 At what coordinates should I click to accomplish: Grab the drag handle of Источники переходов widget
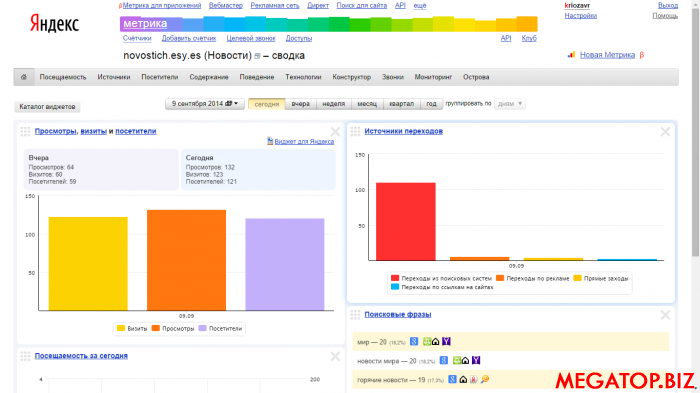pyautogui.click(x=355, y=131)
